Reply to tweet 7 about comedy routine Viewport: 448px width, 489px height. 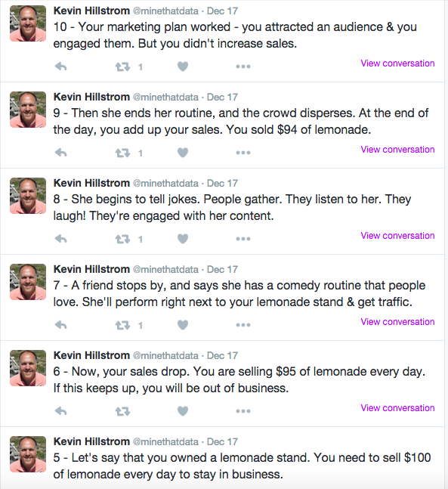click(x=60, y=325)
